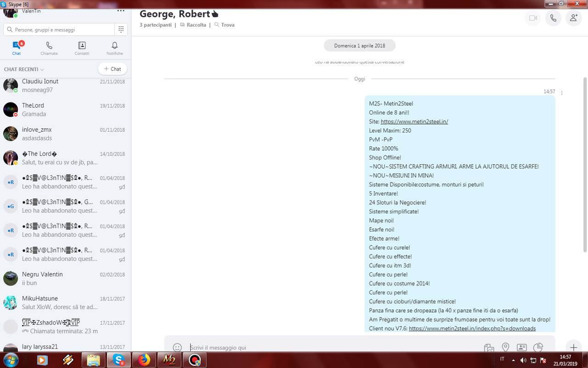The height and width of the screenshot is (368, 588).
Task: Open the metin2steel downloads link
Action: [472, 328]
